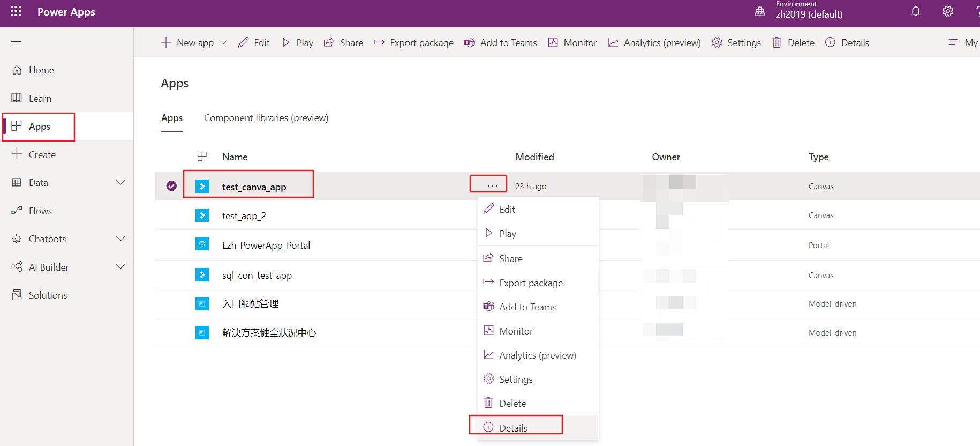Choose Edit from the context menu
Viewport: 980px width, 446px height.
[538, 210]
